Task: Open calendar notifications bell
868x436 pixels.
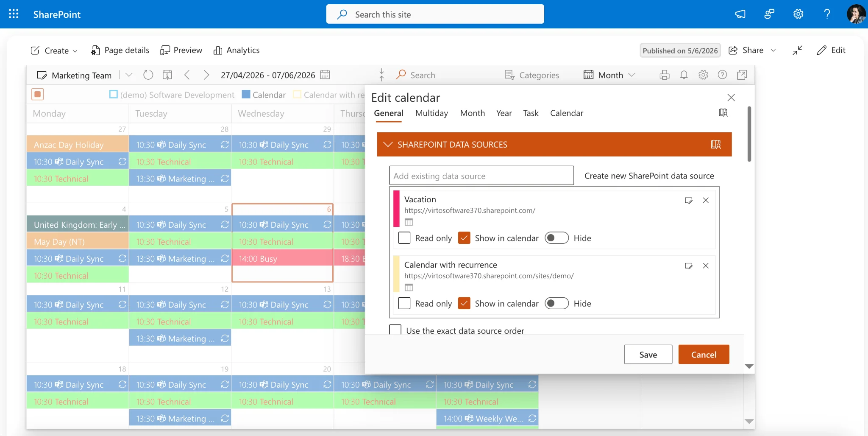Action: coord(684,75)
